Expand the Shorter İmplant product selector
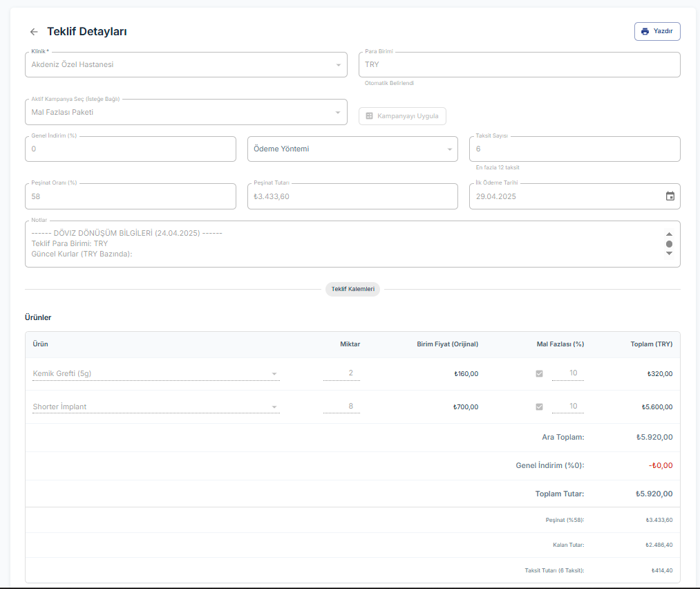 coord(274,407)
